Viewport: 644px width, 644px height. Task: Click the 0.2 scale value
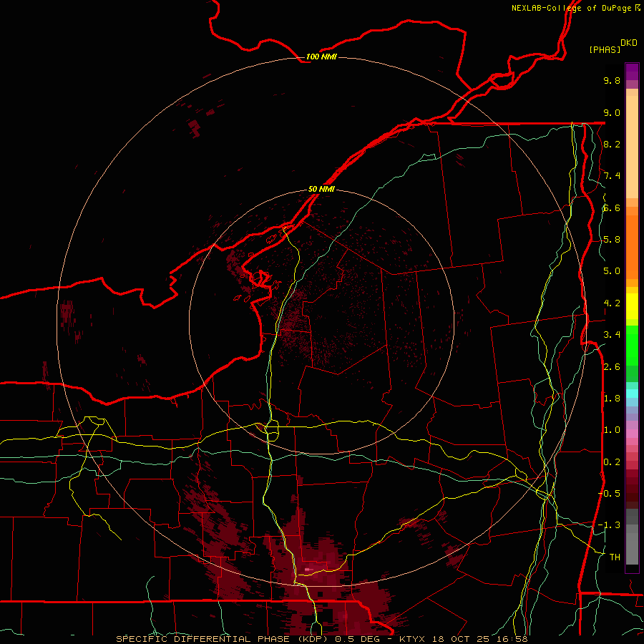tap(612, 462)
